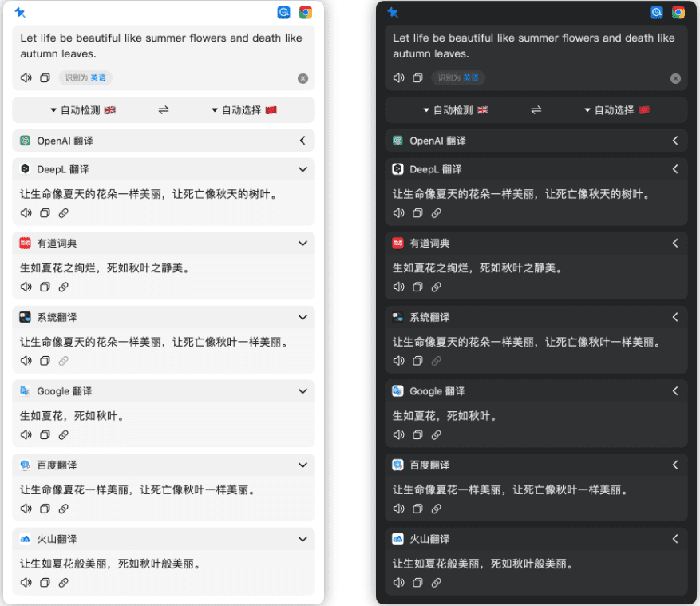Click 系统翻译 translated sentence in dark window
The width and height of the screenshot is (700, 606).
528,342
